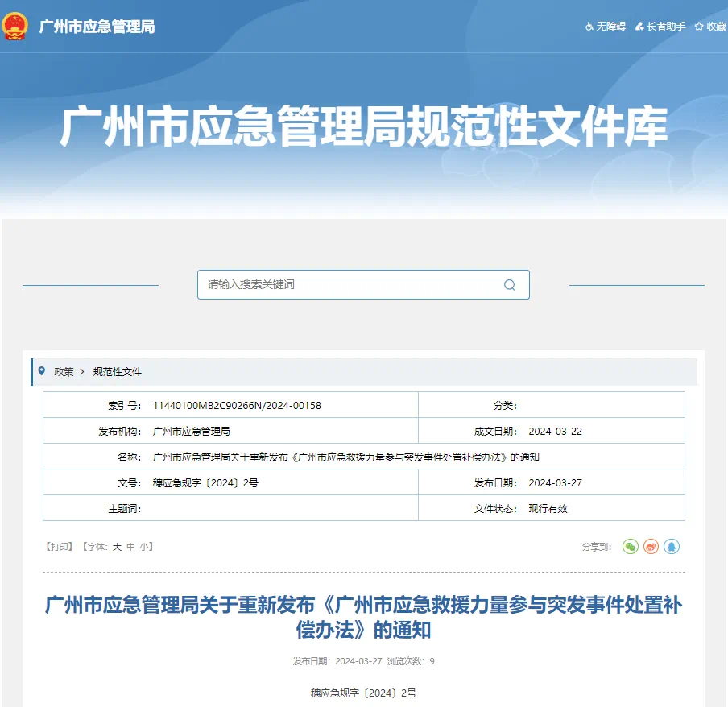Viewport: 728px width, 707px height.
Task: Click the national emblem logo in header
Action: pos(14,27)
